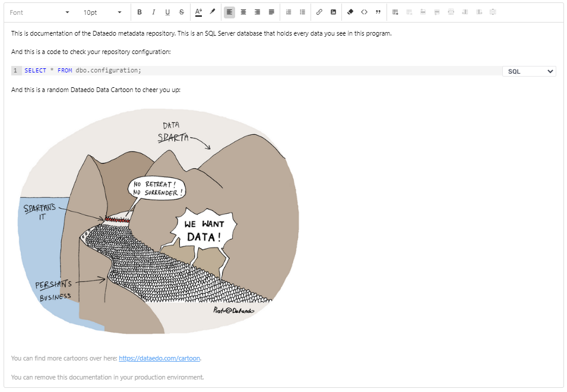
Task: Create a bulleted list
Action: pyautogui.click(x=302, y=12)
